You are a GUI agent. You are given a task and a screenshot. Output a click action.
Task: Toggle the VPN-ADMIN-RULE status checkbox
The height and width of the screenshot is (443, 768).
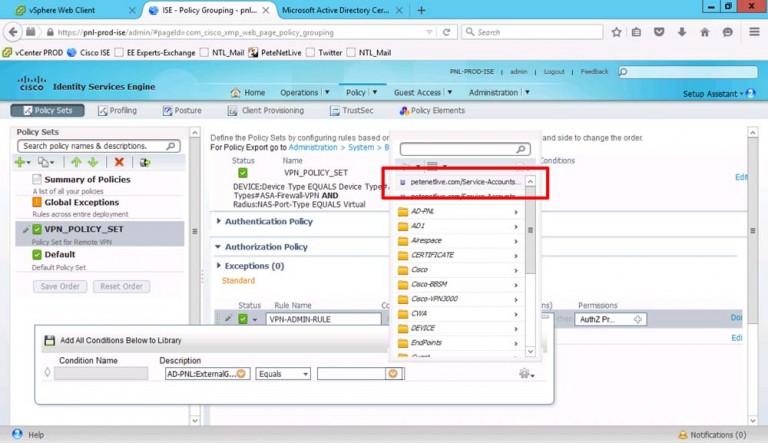point(242,319)
